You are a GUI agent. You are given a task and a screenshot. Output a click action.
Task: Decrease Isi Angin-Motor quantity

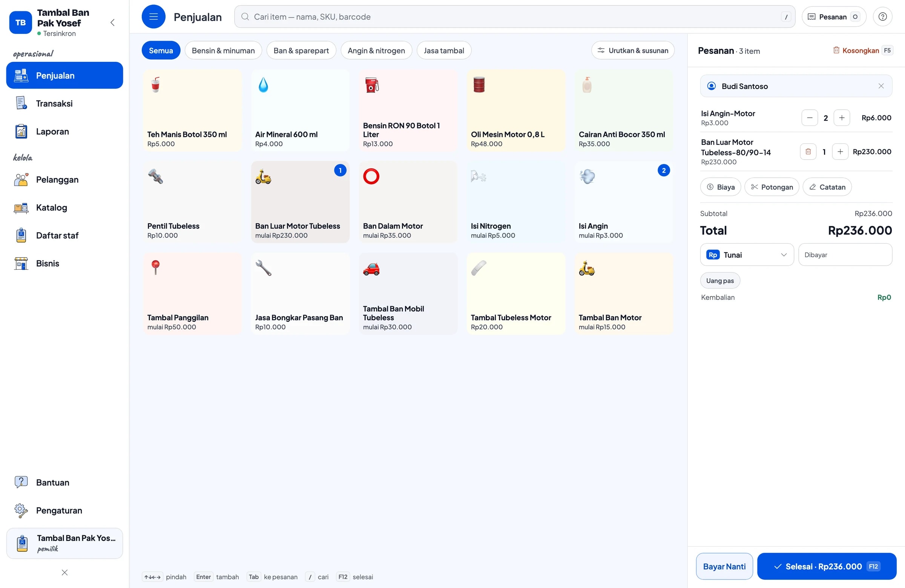coord(810,118)
